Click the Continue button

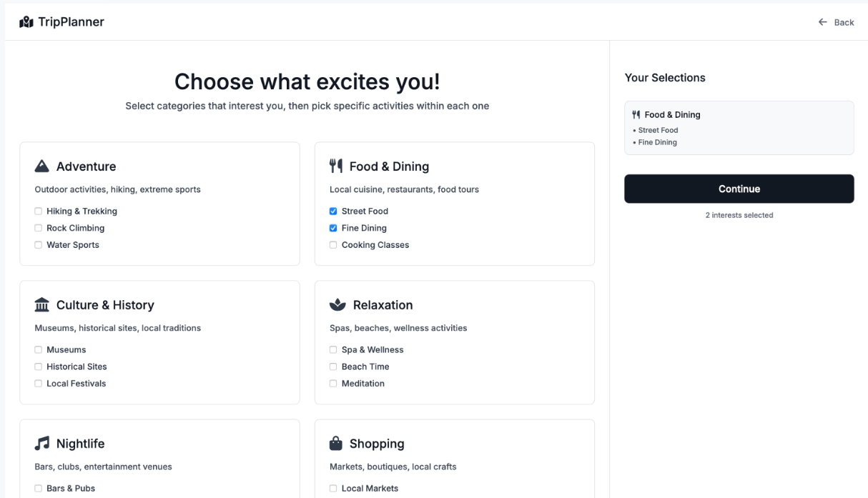pos(739,189)
